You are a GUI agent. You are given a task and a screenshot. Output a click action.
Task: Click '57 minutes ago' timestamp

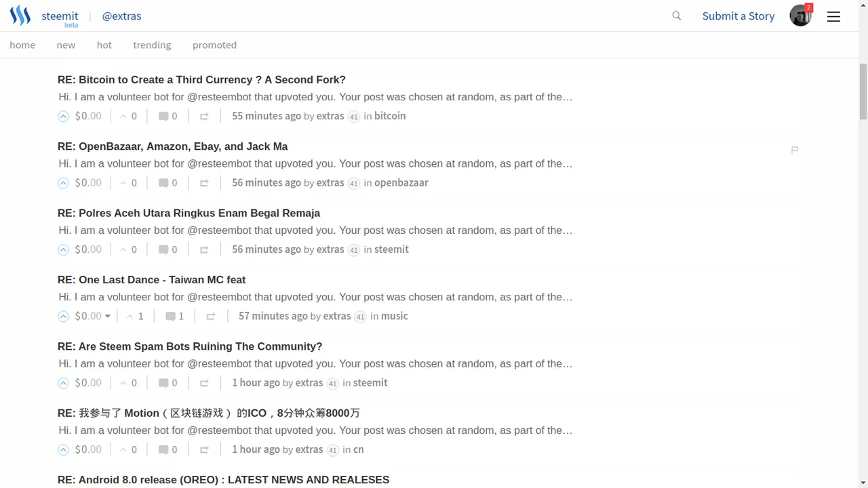(x=273, y=316)
